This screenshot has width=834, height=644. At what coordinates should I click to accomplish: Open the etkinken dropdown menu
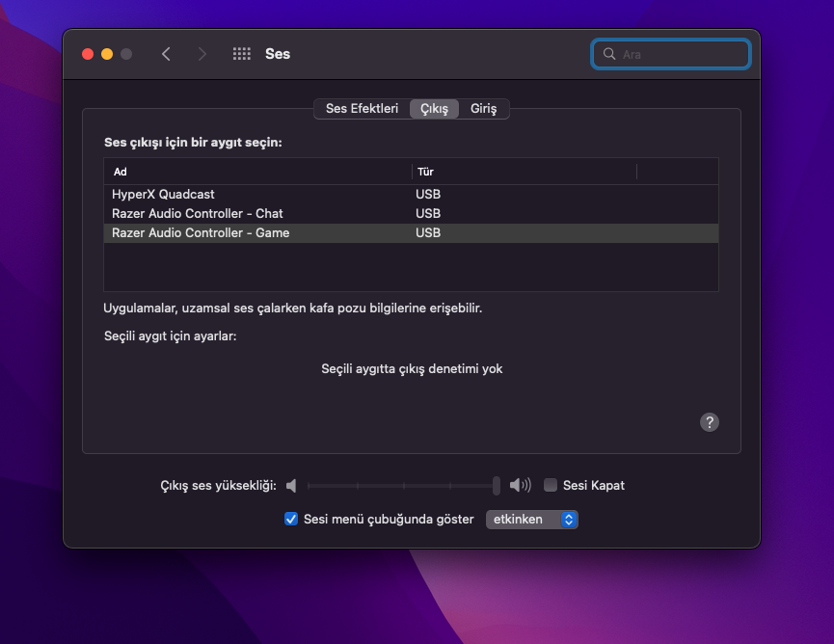pyautogui.click(x=531, y=520)
